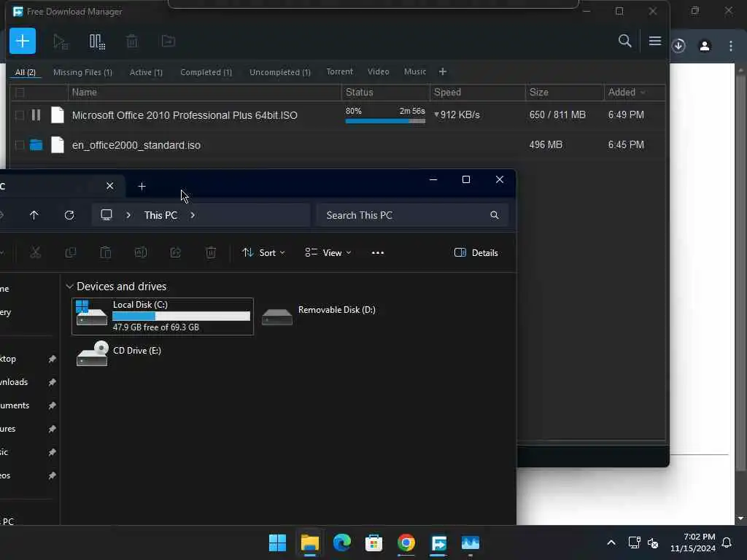Select the en_office2000_standard.iso file name

[136, 145]
